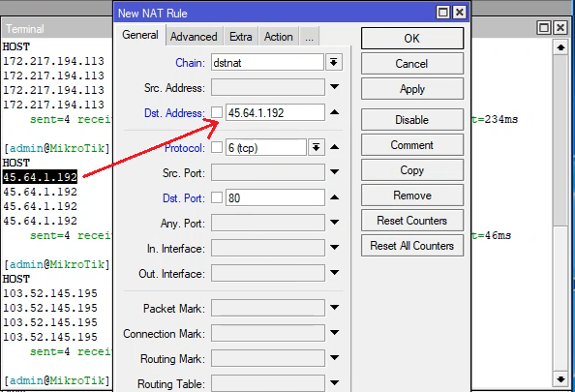
Task: Toggle the Dst. Port invert checkbox
Action: tap(217, 197)
